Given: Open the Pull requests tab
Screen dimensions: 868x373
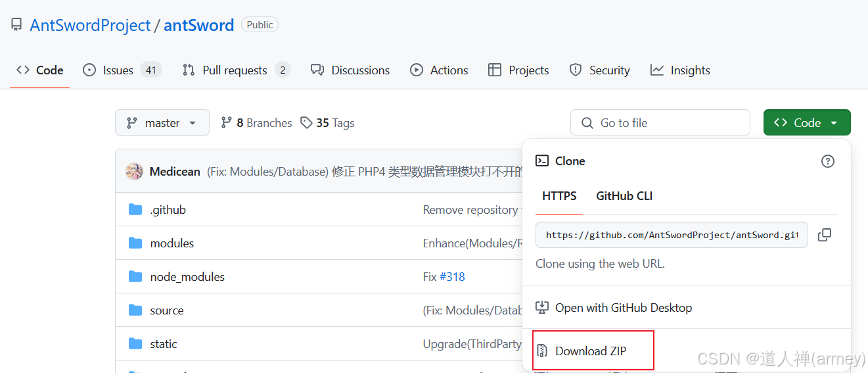Looking at the screenshot, I should 237,70.
